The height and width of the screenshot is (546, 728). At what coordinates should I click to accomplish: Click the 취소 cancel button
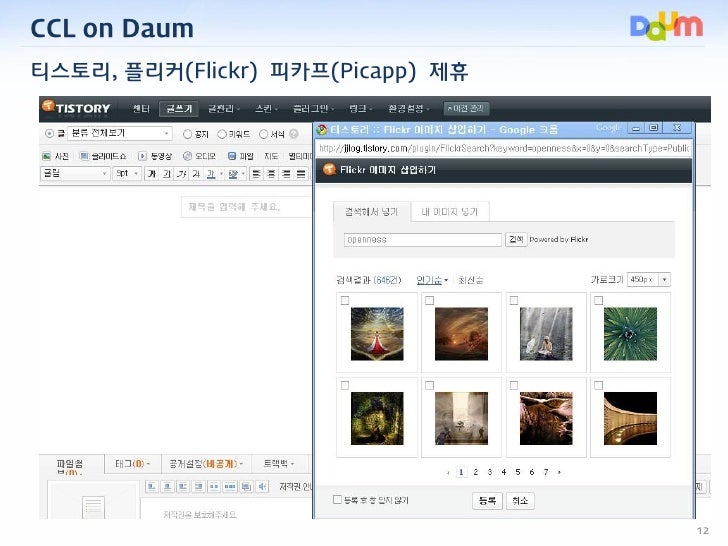pyautogui.click(x=520, y=500)
